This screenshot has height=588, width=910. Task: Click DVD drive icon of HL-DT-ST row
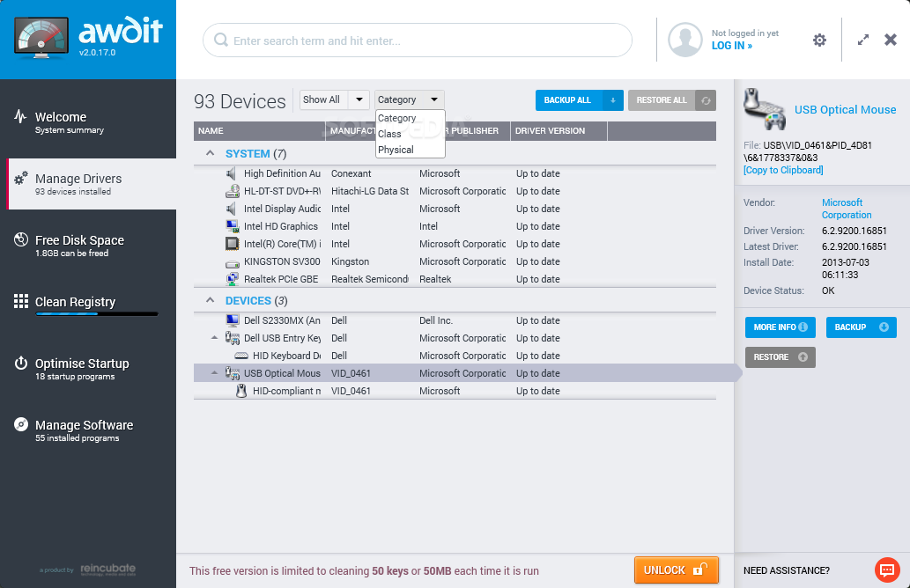[x=233, y=191]
